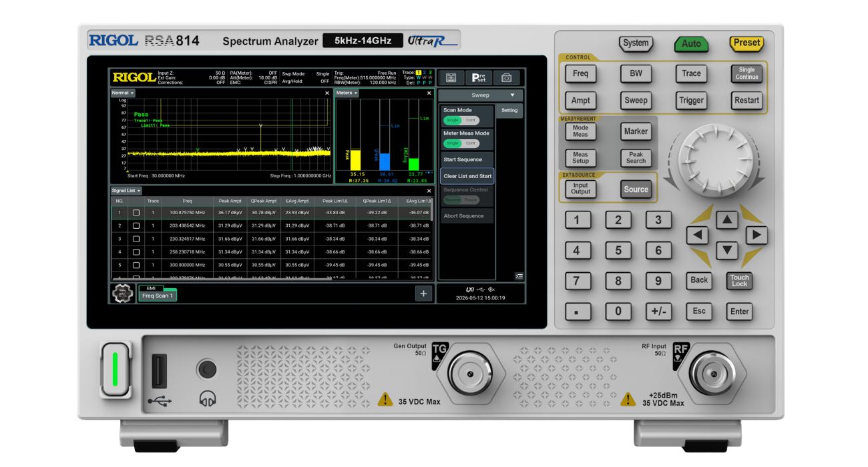Tap Start Sequence in Sweep menu
The image size is (868, 467).
click(x=467, y=160)
